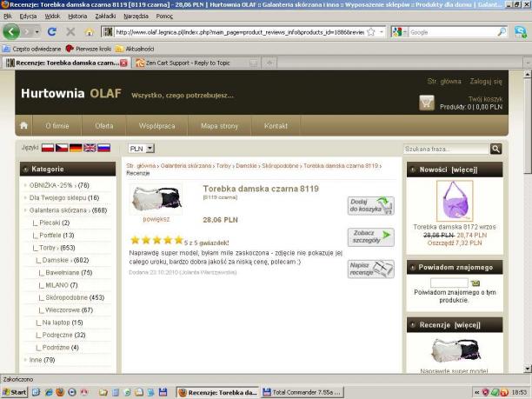Open the Mapa strony navigation item
The image size is (532, 399).
tap(220, 126)
